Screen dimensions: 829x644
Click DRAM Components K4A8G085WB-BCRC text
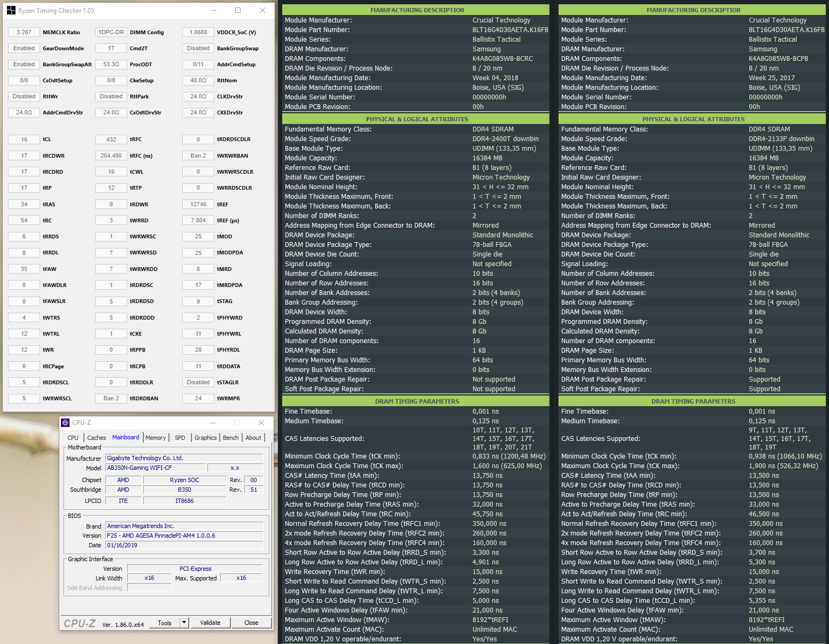(x=502, y=59)
